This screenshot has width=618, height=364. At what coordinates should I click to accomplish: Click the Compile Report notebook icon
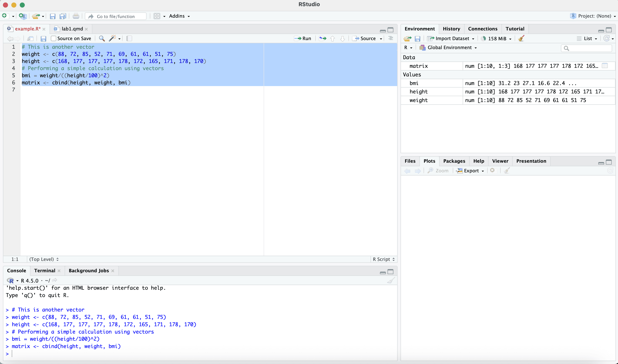pyautogui.click(x=129, y=38)
